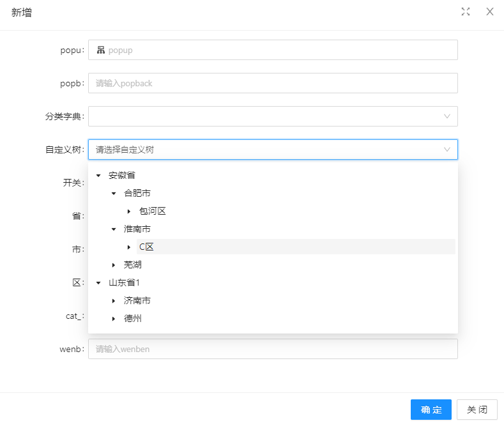Expand the 济南市 node arrow
This screenshot has height=423, width=504.
pos(114,301)
